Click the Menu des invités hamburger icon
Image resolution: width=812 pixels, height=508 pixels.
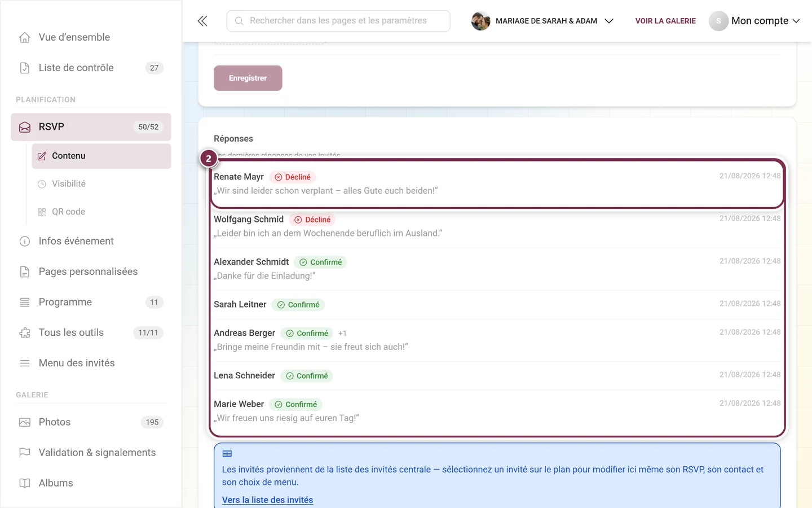point(25,363)
